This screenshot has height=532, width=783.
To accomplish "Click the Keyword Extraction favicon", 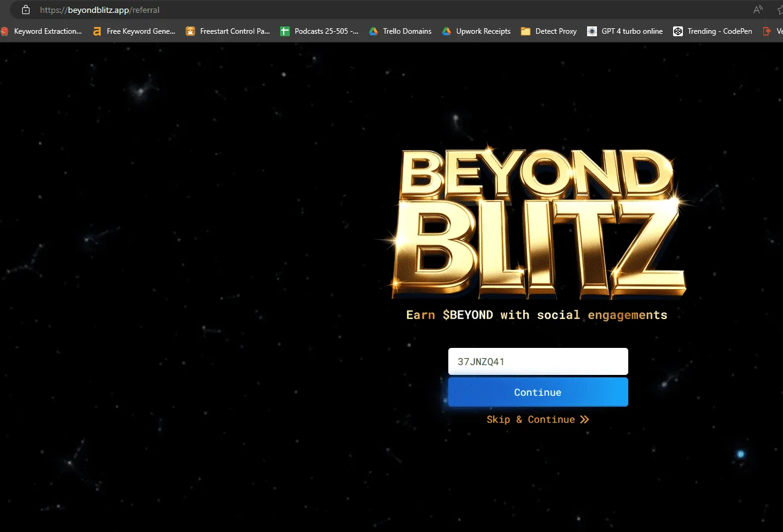I will (4, 31).
